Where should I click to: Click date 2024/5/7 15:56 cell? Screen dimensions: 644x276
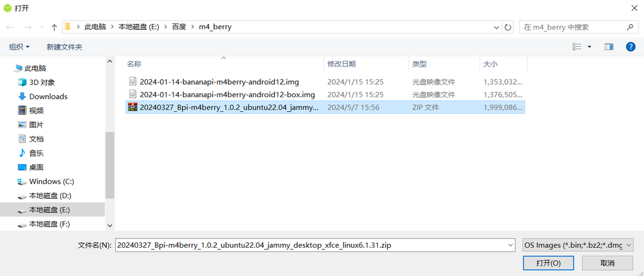(x=353, y=108)
